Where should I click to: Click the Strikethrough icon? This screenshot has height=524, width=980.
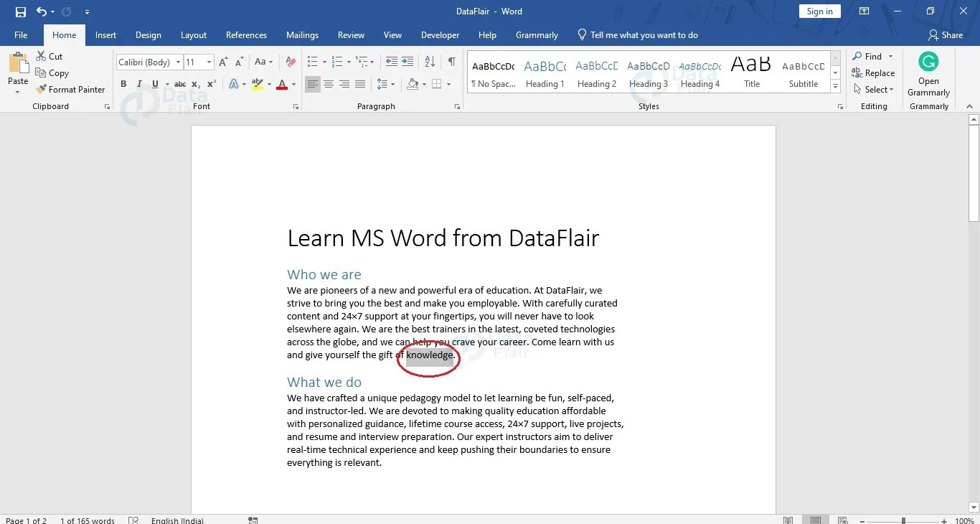tap(179, 84)
